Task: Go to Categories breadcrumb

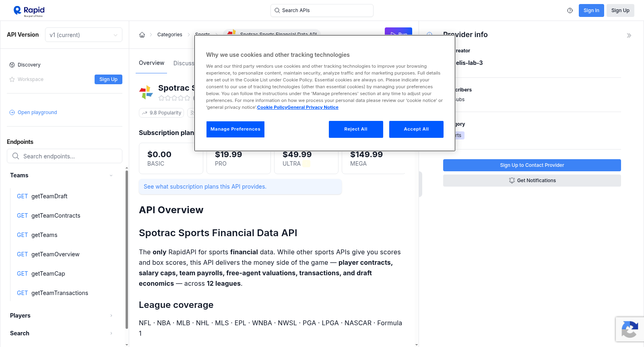Action: click(x=170, y=35)
